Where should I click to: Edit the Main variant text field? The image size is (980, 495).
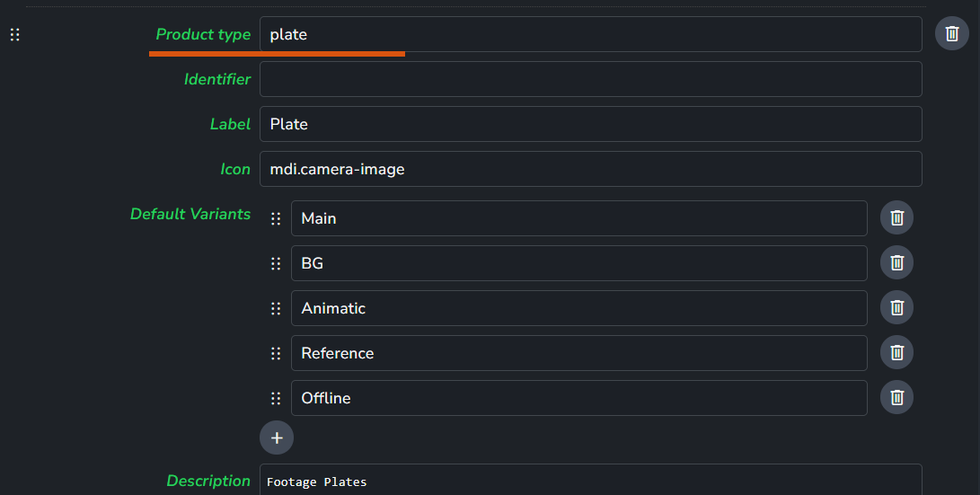point(578,218)
